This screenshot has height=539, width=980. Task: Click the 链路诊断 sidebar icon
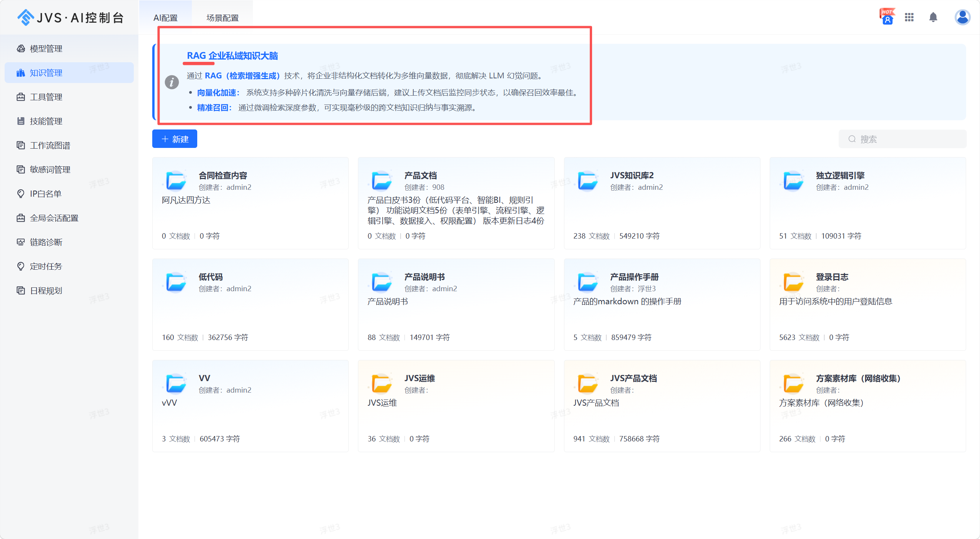(21, 242)
